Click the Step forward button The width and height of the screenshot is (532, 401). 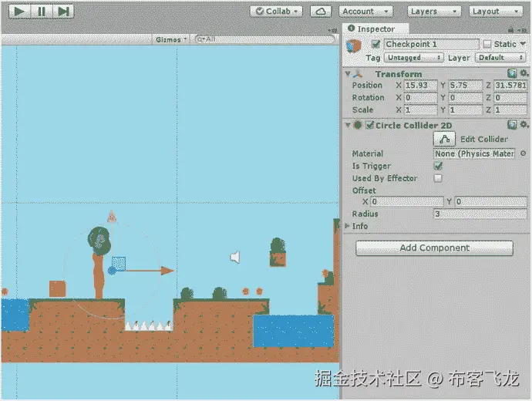point(63,12)
